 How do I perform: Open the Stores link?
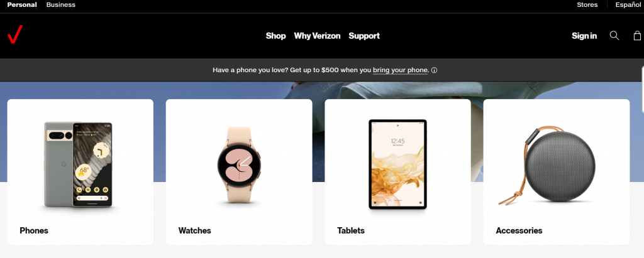[587, 5]
